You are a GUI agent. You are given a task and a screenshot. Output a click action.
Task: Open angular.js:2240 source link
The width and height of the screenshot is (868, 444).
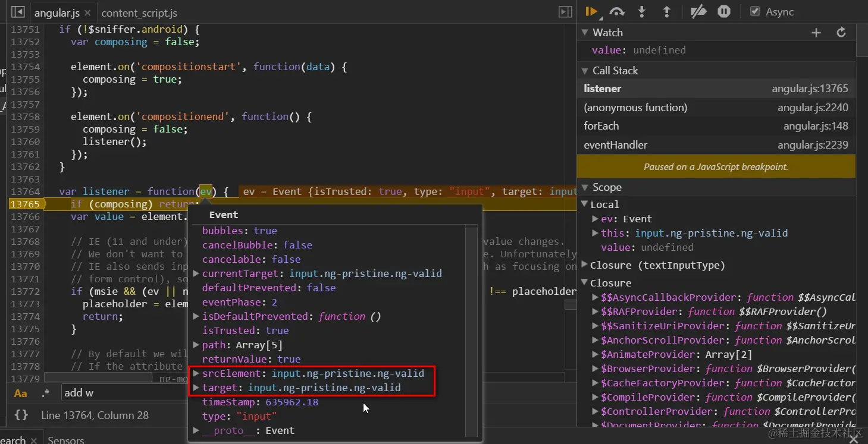point(813,108)
